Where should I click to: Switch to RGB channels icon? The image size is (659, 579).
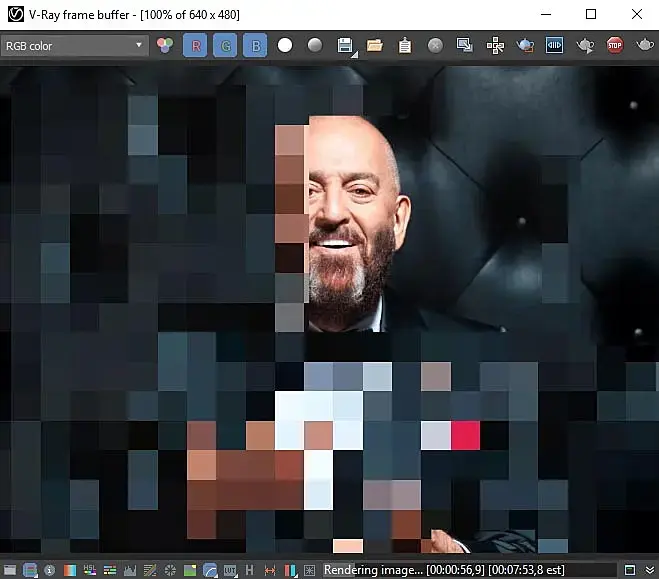pos(165,45)
